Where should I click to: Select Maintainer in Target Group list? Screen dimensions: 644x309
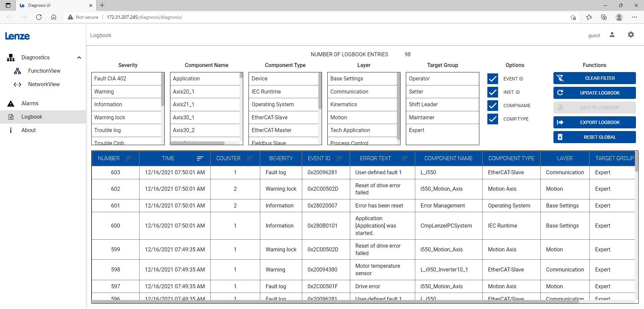point(442,117)
